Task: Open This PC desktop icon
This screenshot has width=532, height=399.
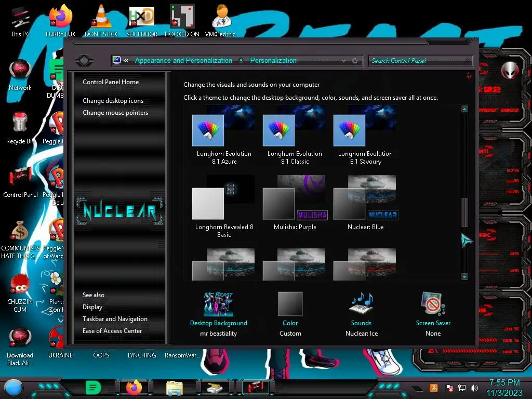Action: click(x=20, y=22)
